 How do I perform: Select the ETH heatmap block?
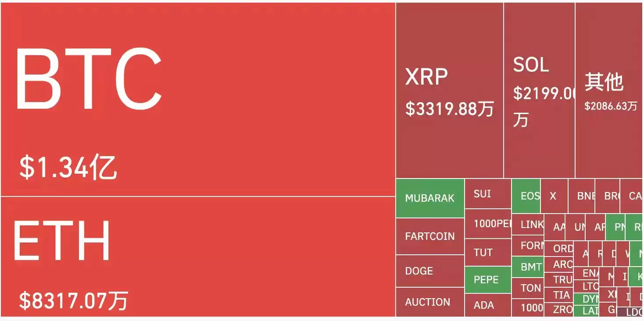click(x=197, y=257)
